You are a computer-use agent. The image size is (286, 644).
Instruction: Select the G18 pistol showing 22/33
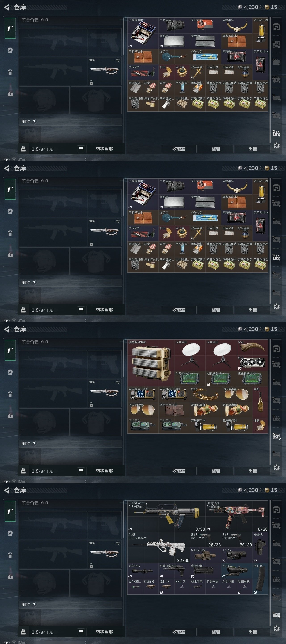pos(206,540)
